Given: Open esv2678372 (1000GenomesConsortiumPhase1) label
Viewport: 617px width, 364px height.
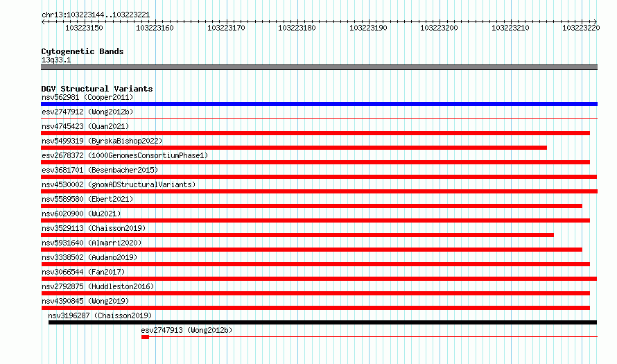Looking at the screenshot, I should click(x=125, y=155).
